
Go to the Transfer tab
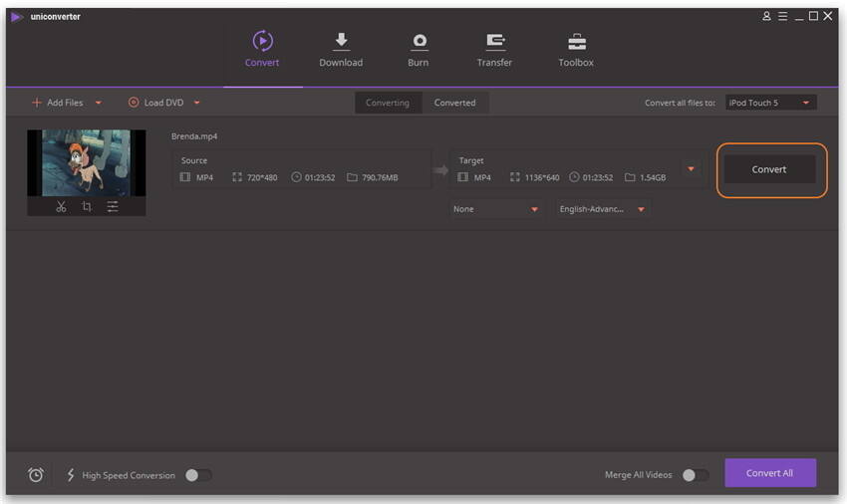494,49
